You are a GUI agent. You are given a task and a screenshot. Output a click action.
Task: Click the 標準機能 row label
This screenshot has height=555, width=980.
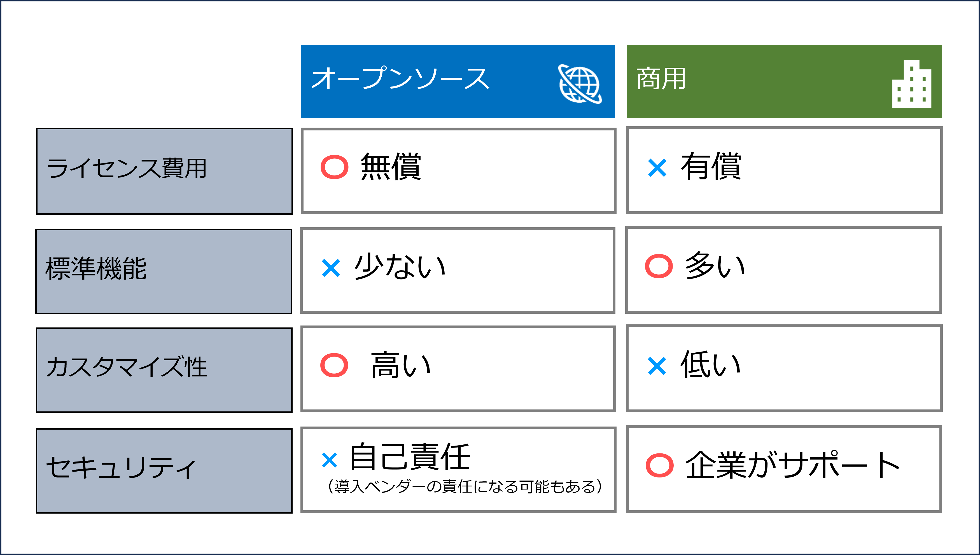(x=164, y=271)
